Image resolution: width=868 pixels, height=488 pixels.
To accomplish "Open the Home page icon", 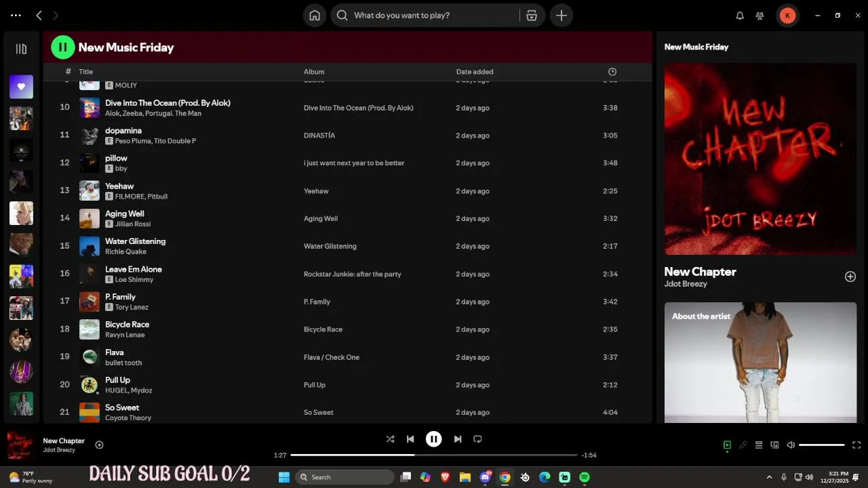I will point(315,16).
